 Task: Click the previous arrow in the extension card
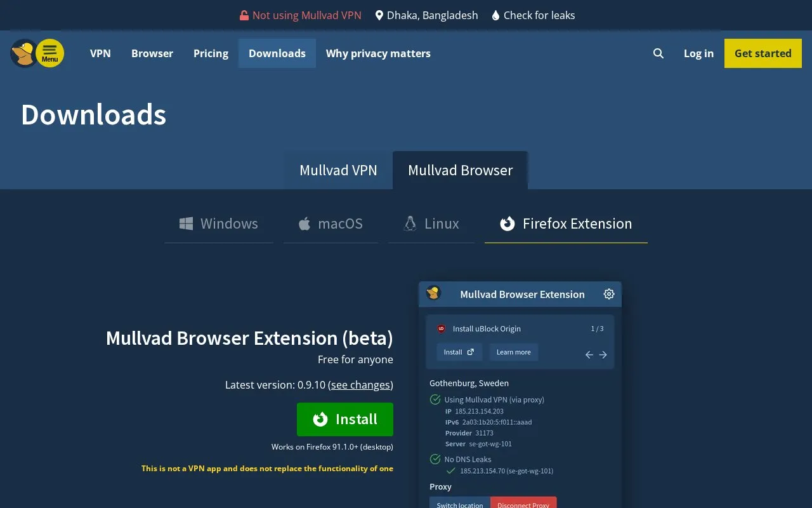point(589,355)
